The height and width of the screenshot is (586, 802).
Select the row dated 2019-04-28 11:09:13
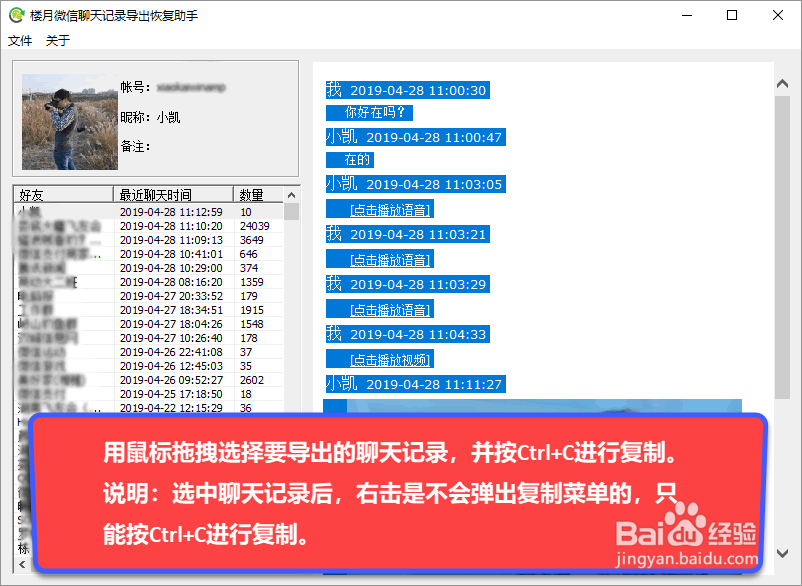[148, 240]
